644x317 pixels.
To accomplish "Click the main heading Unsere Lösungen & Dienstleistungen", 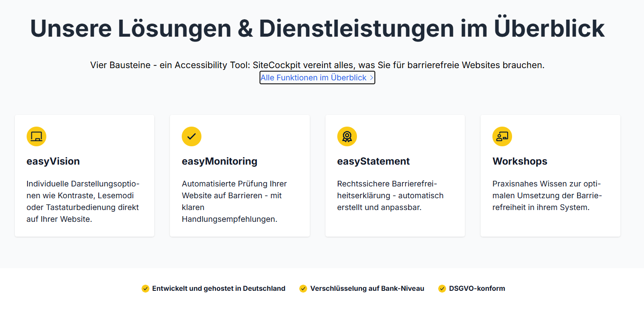I will pyautogui.click(x=317, y=28).
